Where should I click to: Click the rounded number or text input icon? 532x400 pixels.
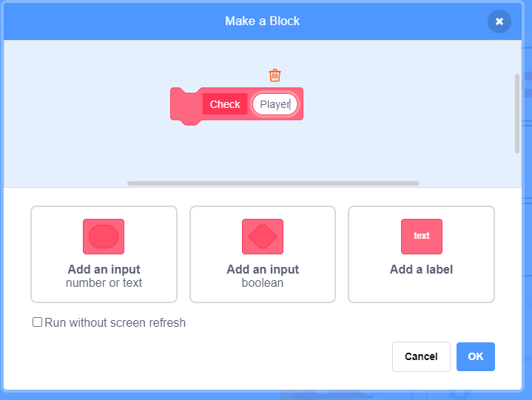click(104, 237)
